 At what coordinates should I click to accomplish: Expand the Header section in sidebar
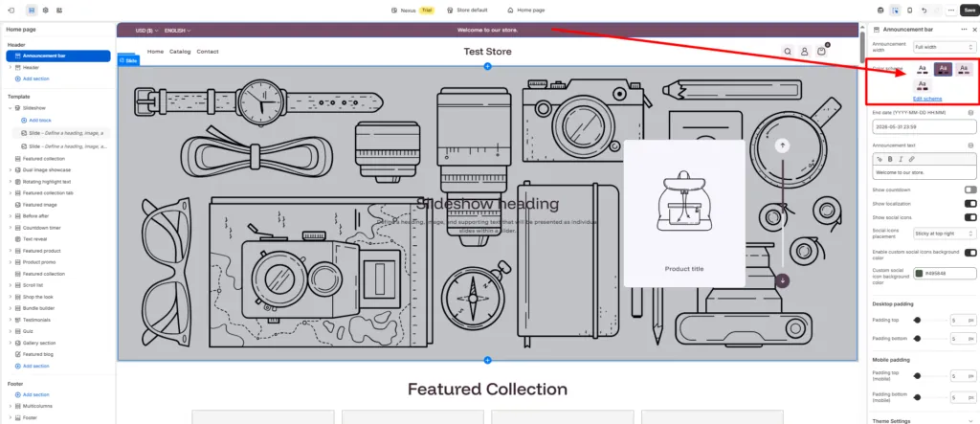tap(10, 67)
